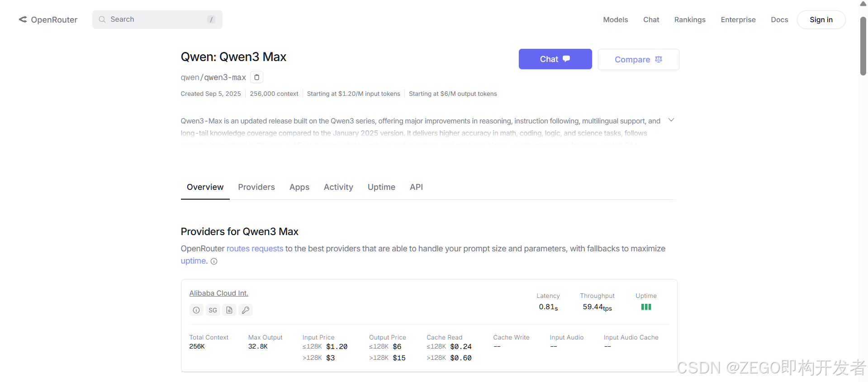Follow the uptime link
The height and width of the screenshot is (382, 868).
pyautogui.click(x=193, y=261)
